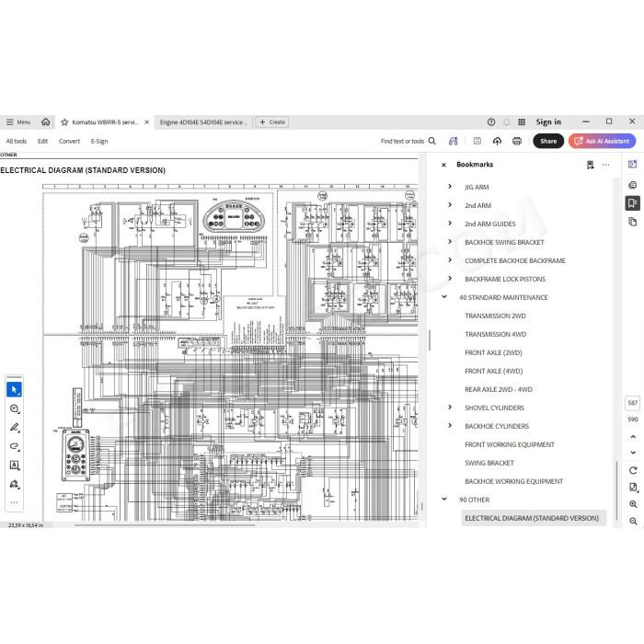Expand the 2nd ARM GUIDES bookmark

click(450, 224)
